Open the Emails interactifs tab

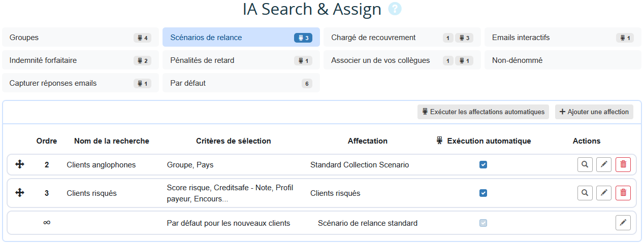pos(562,38)
